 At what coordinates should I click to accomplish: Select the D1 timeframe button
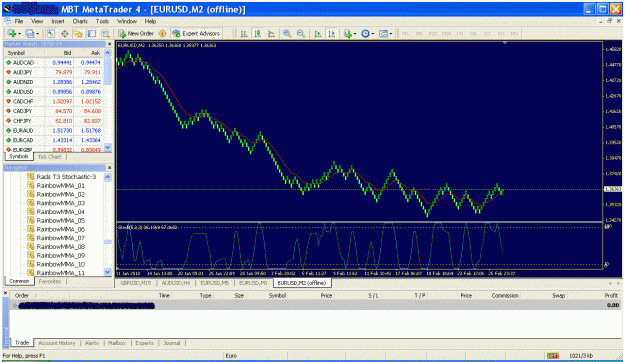tap(487, 34)
